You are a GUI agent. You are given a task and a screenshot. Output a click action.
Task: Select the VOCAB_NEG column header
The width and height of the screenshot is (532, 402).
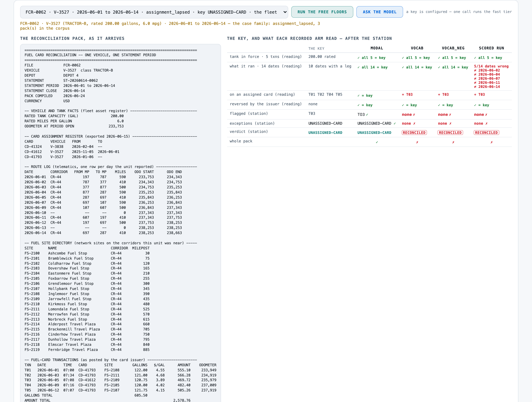[x=453, y=48]
